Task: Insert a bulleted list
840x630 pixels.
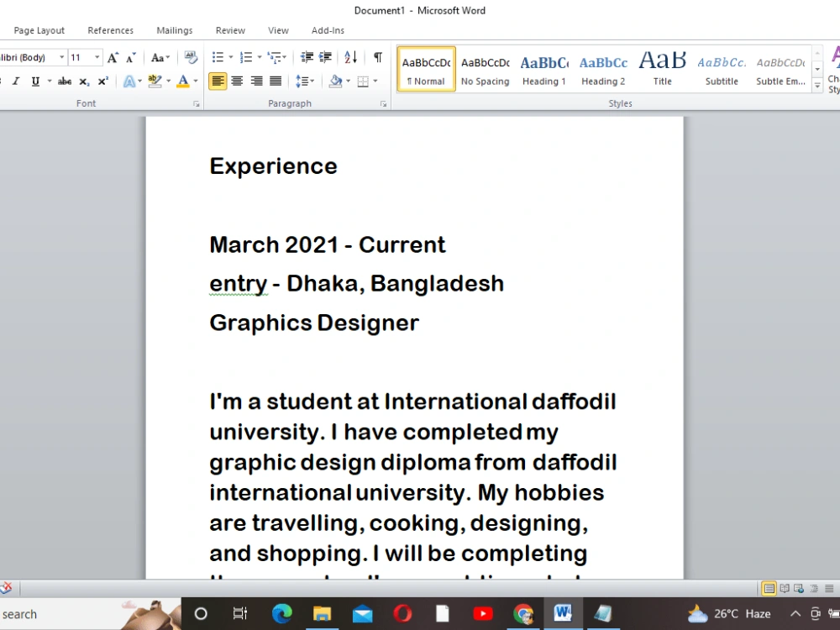Action: 218,57
